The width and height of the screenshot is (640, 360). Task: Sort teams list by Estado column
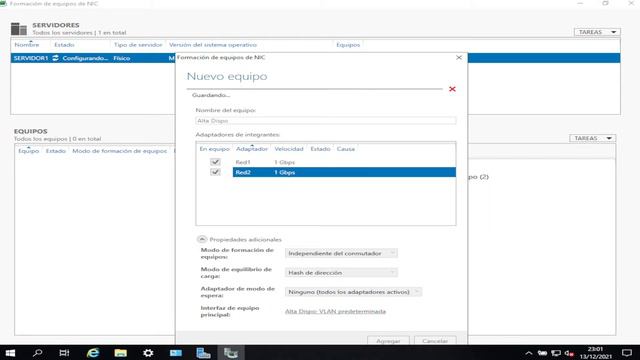56,151
